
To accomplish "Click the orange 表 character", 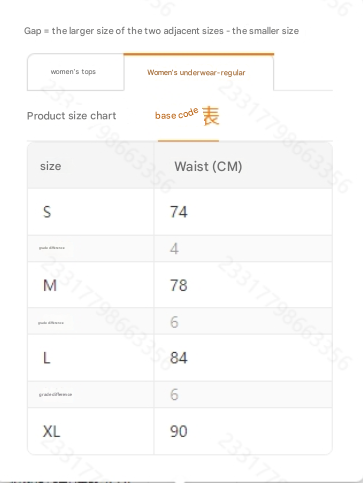I will coord(211,116).
